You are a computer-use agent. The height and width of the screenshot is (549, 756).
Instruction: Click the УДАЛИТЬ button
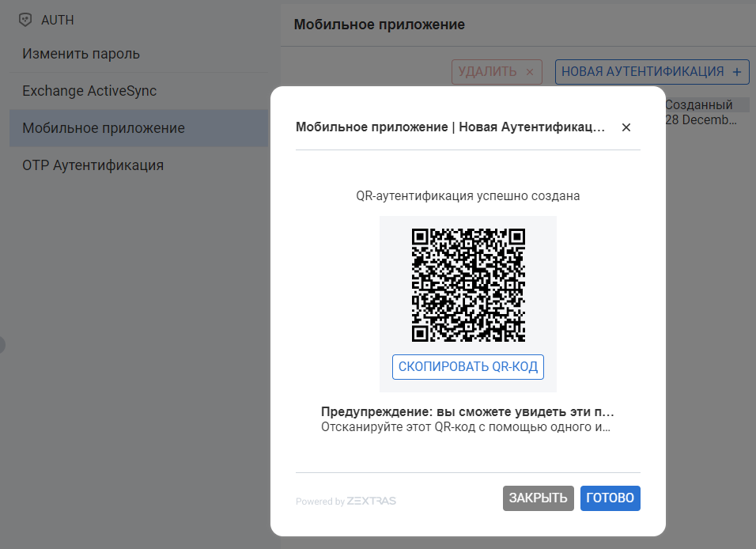pyautogui.click(x=497, y=72)
